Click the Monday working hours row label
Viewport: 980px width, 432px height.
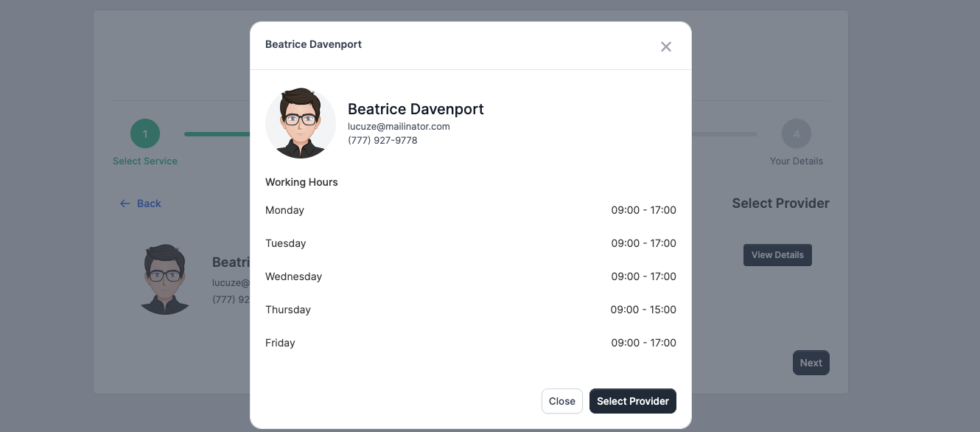(x=284, y=210)
